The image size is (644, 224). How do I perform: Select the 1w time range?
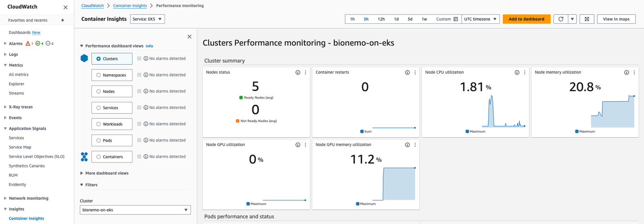(x=424, y=19)
